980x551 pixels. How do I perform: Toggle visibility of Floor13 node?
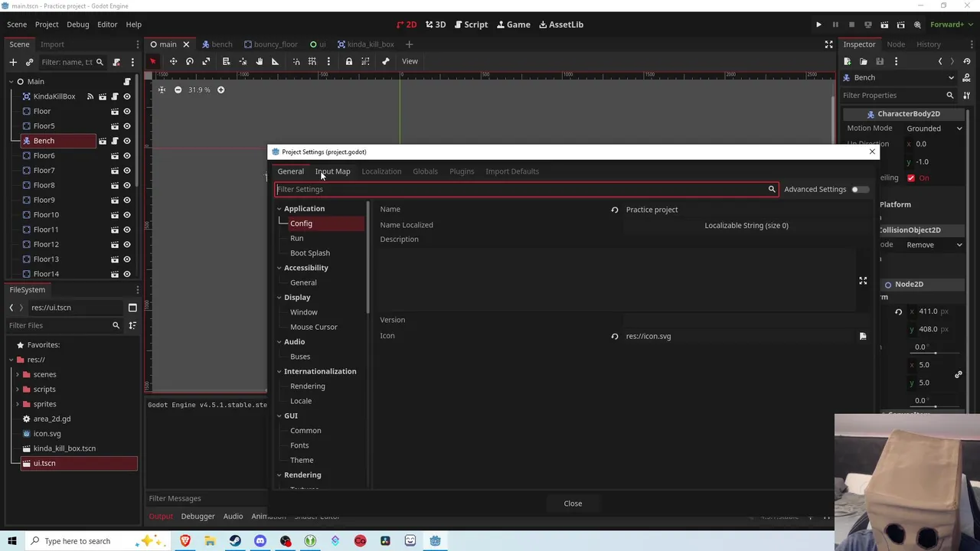coord(127,259)
